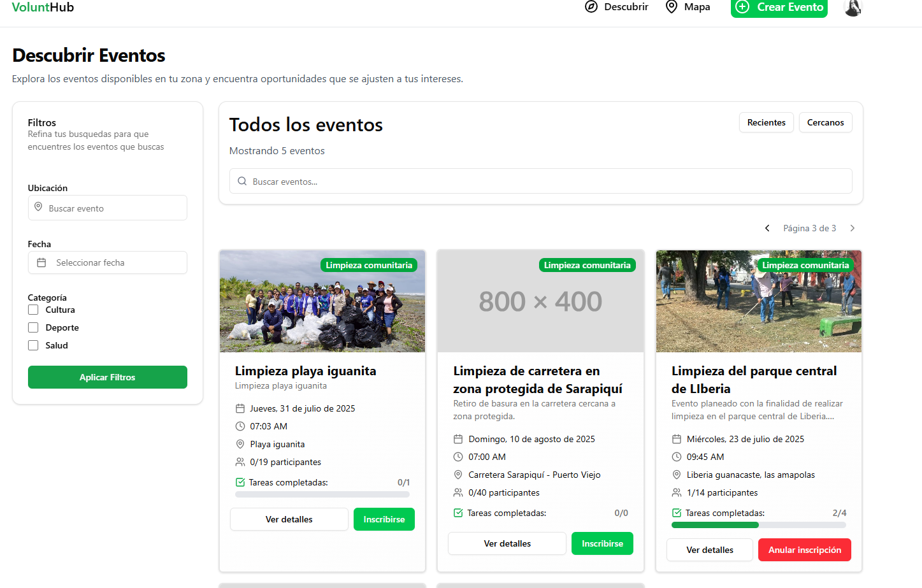This screenshot has width=922, height=588.
Task: Sort events by Cercanos
Action: [825, 122]
